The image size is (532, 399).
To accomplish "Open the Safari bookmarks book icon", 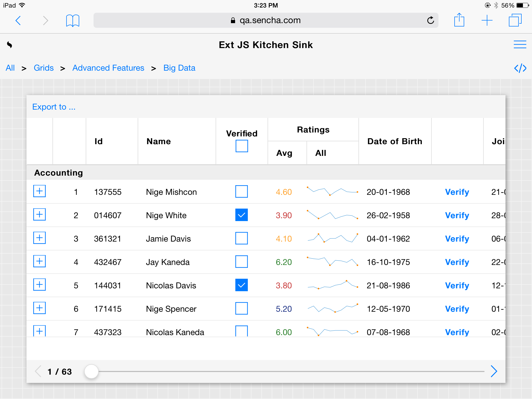I will coord(72,20).
